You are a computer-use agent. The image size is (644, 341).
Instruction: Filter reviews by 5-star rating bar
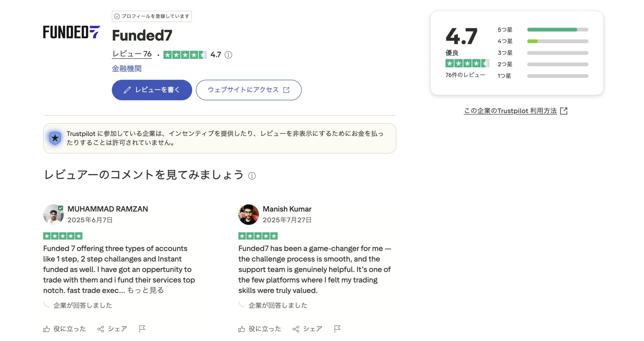point(557,30)
